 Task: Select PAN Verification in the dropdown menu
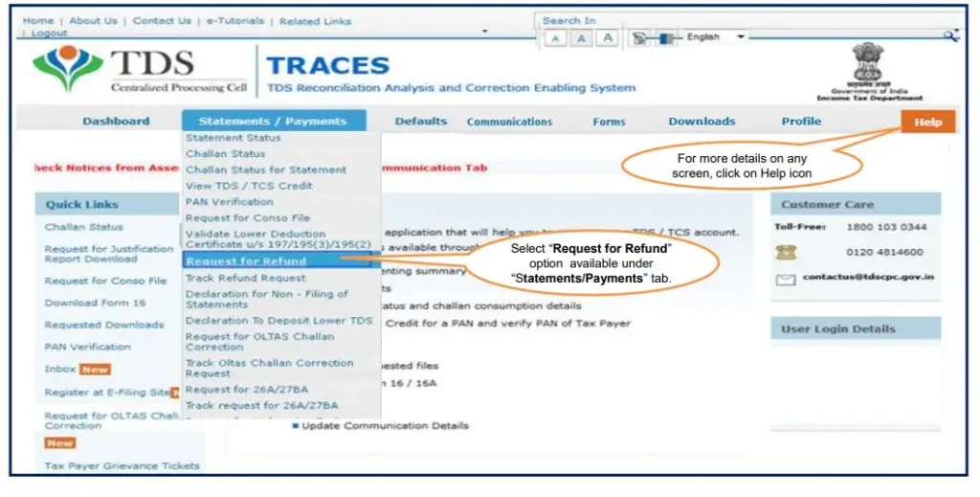click(x=230, y=202)
